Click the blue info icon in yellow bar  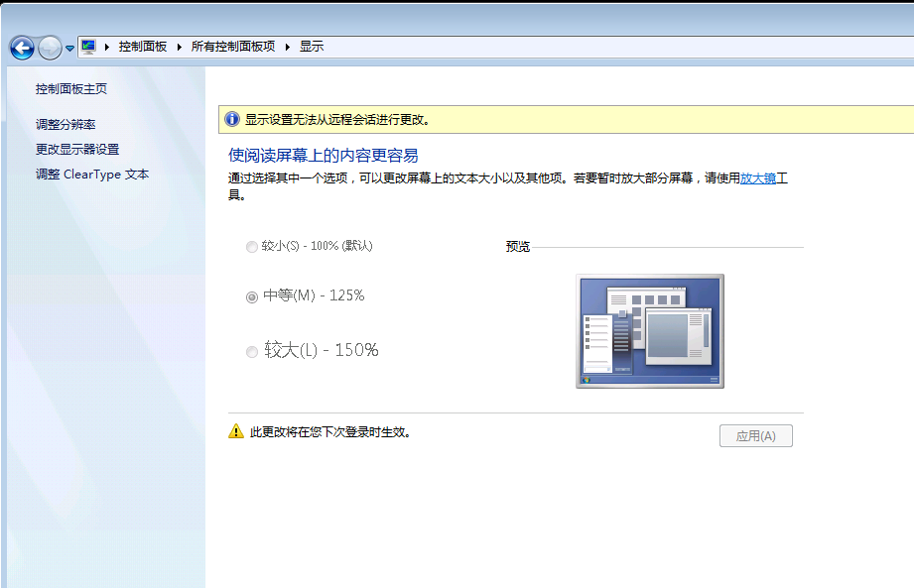[x=232, y=119]
